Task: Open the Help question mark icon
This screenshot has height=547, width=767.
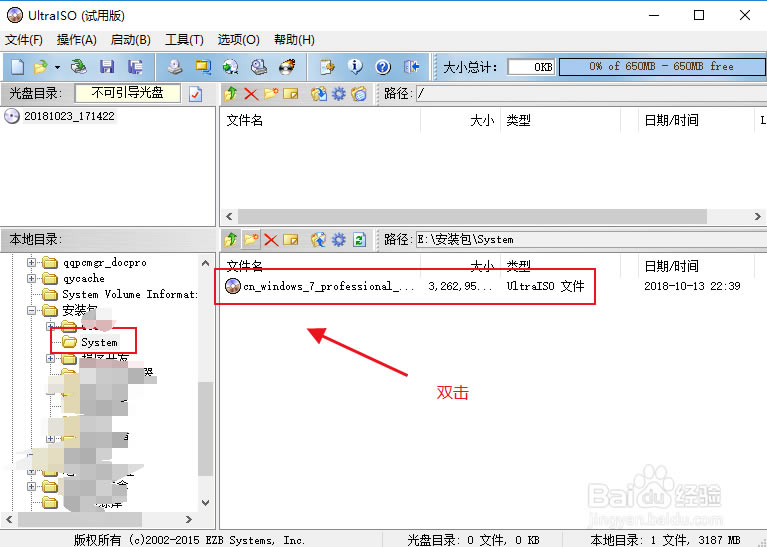Action: tap(383, 67)
